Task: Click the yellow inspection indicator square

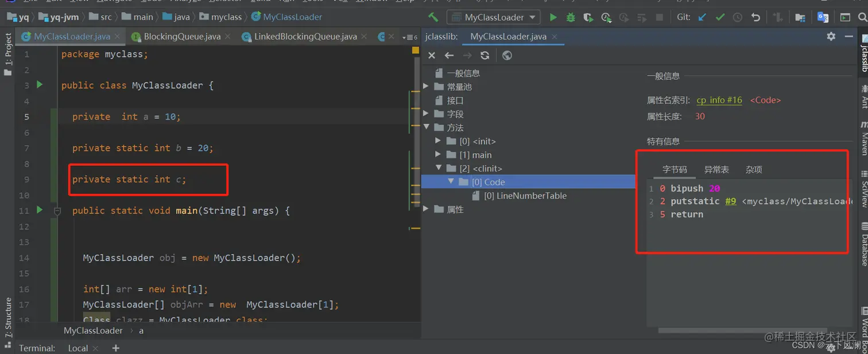Action: 416,50
